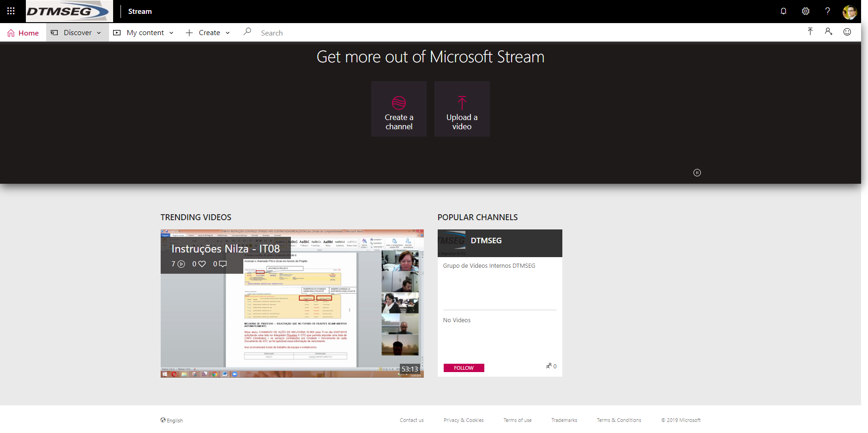
Task: Open the Trademarks footer link
Action: 564,421
